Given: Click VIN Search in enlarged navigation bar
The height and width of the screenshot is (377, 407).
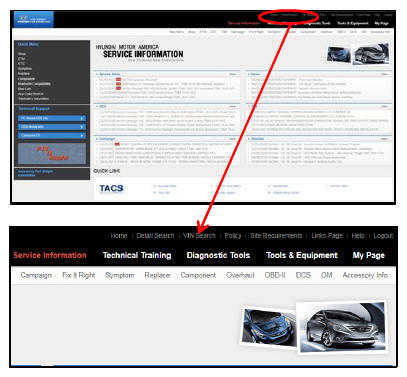Looking at the screenshot, I should (x=199, y=236).
